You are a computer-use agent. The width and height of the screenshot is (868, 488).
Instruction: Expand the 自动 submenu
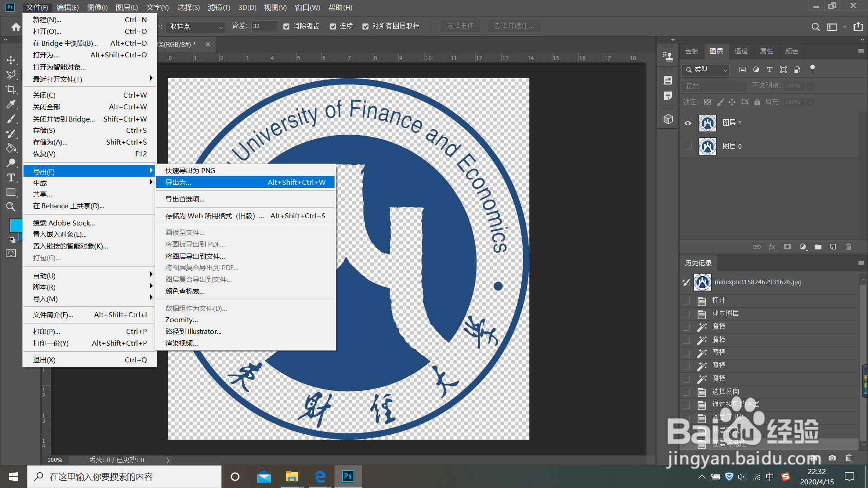click(x=90, y=276)
